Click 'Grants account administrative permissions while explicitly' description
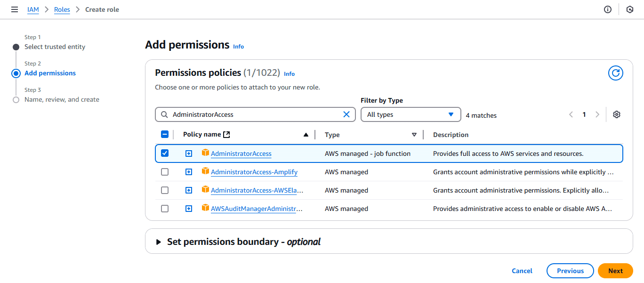 (523, 172)
